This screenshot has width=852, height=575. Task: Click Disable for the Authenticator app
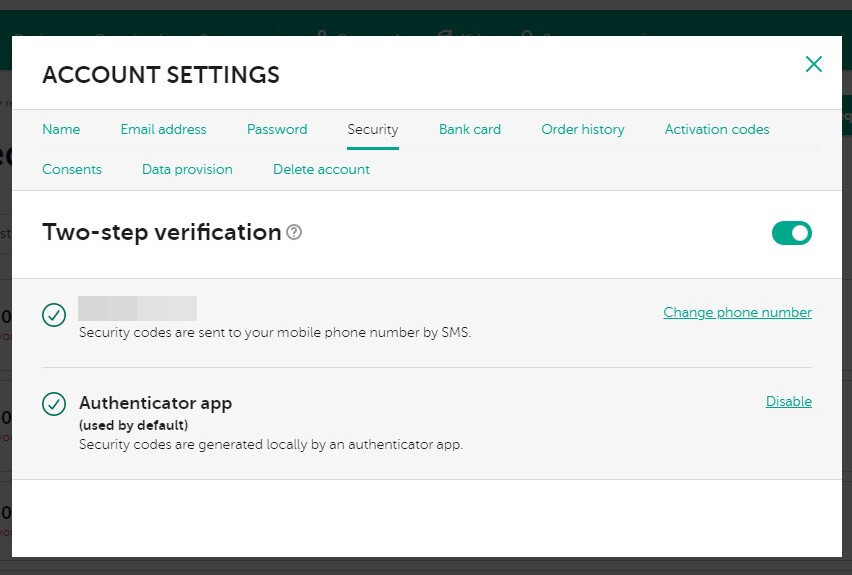pyautogui.click(x=788, y=401)
